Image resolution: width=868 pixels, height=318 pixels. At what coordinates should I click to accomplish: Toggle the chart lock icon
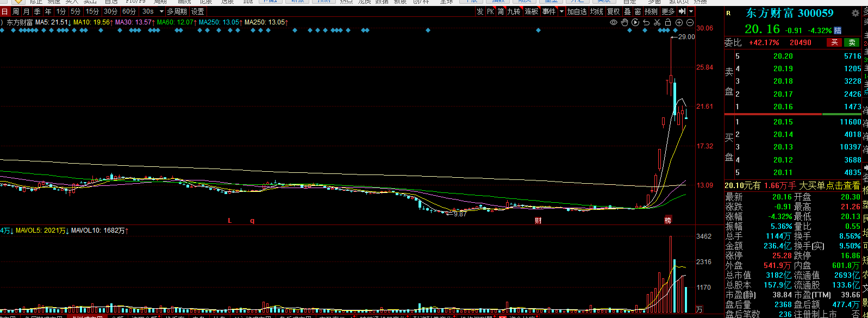pos(668,22)
